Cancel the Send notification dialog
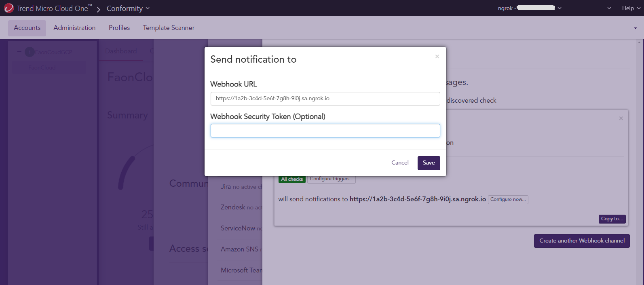Viewport: 644px width, 285px height. (x=400, y=163)
